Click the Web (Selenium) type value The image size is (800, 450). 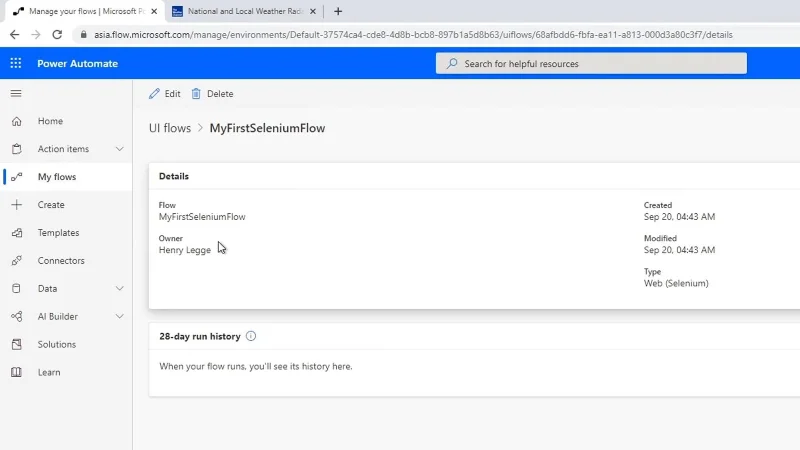(x=676, y=283)
